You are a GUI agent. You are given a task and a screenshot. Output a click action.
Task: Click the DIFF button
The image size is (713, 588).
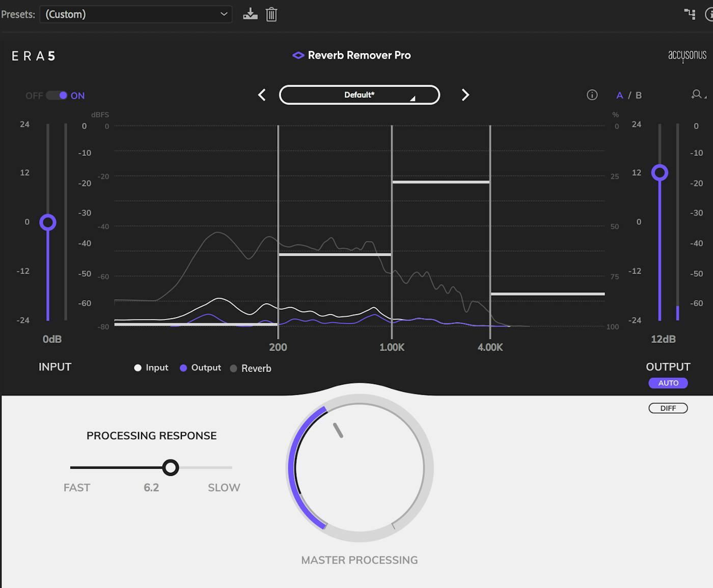(x=668, y=408)
